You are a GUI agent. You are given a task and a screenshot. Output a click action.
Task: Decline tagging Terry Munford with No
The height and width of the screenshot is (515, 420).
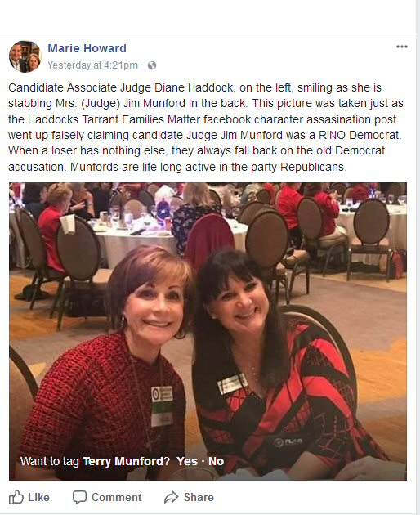[216, 461]
